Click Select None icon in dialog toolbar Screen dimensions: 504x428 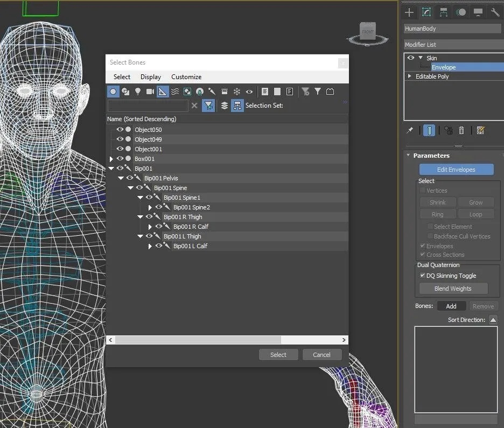[277, 92]
